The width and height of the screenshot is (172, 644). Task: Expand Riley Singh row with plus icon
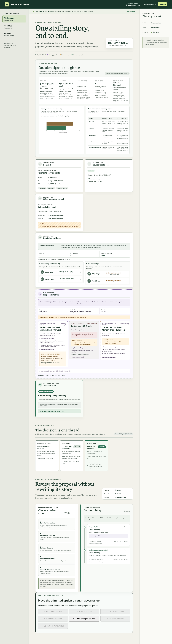[x=127, y=274]
